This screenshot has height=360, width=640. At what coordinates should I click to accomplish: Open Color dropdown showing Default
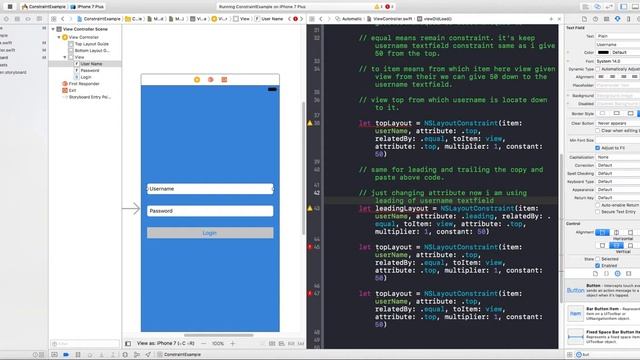tap(626, 52)
